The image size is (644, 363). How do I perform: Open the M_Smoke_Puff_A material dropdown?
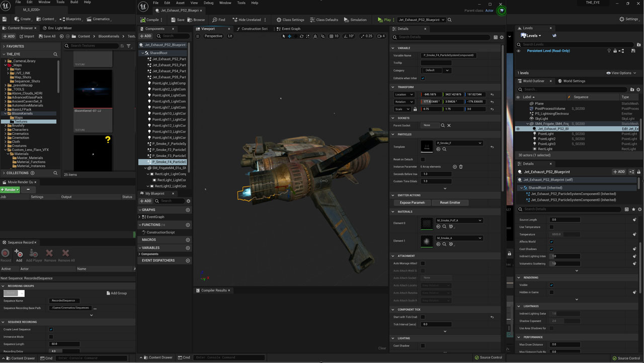tap(459, 221)
